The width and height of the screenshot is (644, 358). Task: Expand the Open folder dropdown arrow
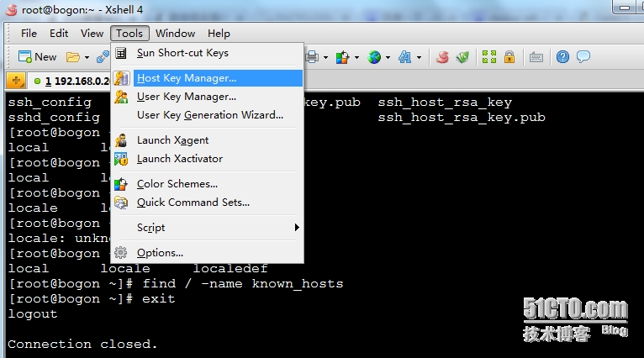point(87,57)
